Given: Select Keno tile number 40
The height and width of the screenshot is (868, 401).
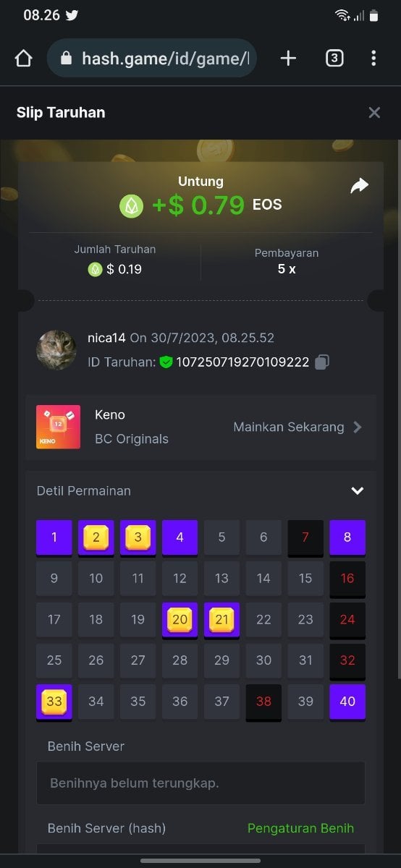Looking at the screenshot, I should tap(347, 702).
